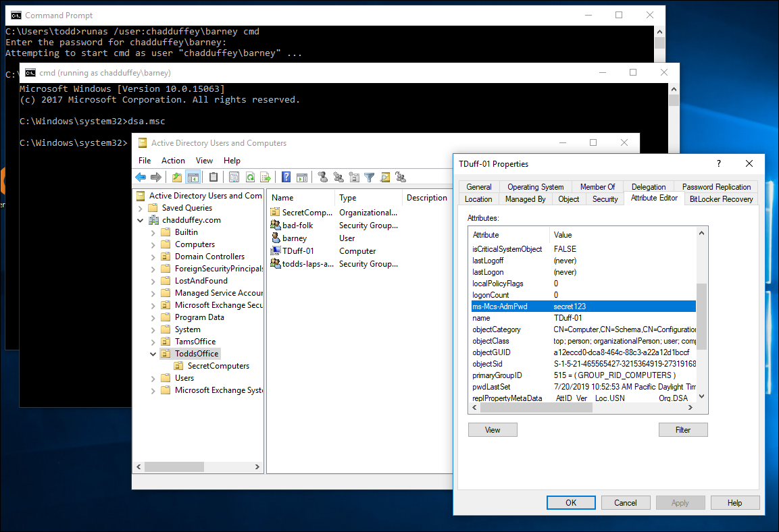This screenshot has height=532, width=779.
Task: Click the attribute list horizontal scrollbar thumb
Action: click(536, 407)
